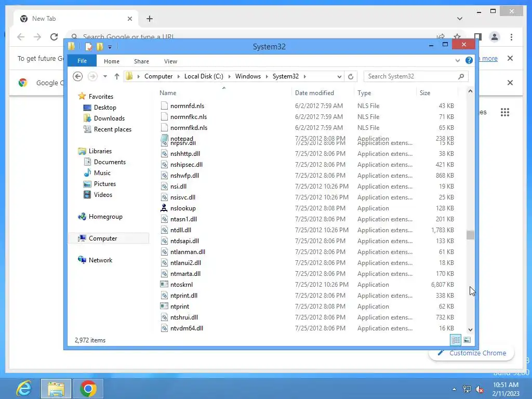
Task: Switch to the Share ribbon tab
Action: click(x=141, y=61)
